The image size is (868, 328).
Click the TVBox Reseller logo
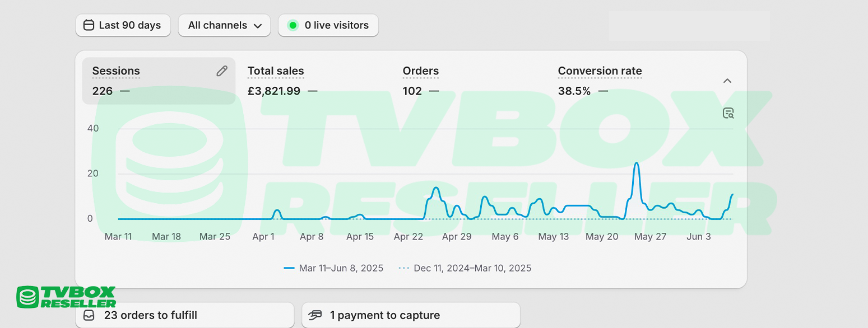click(x=66, y=297)
